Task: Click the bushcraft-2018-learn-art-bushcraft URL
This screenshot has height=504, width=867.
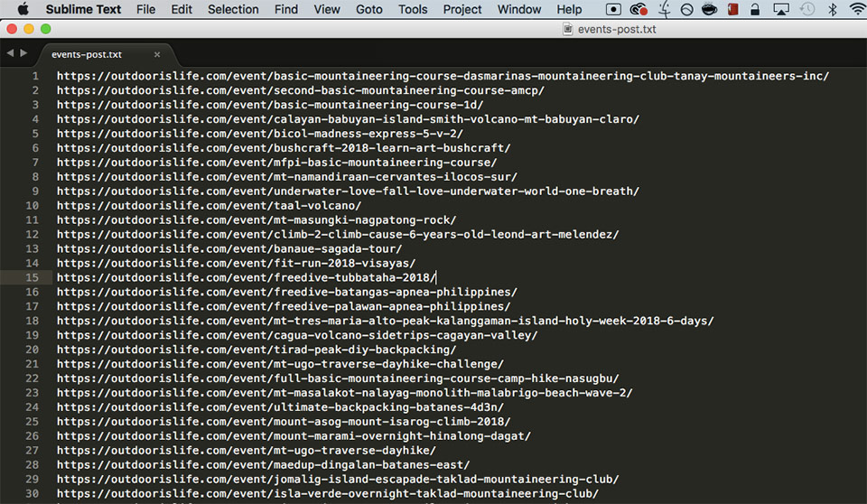Action: click(x=284, y=148)
